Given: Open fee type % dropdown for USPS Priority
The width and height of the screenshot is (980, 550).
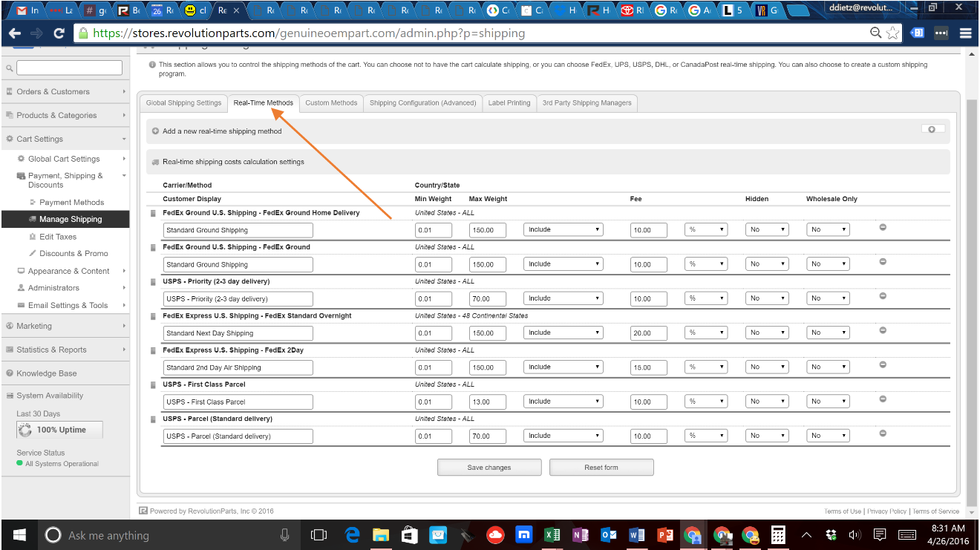Looking at the screenshot, I should click(706, 298).
